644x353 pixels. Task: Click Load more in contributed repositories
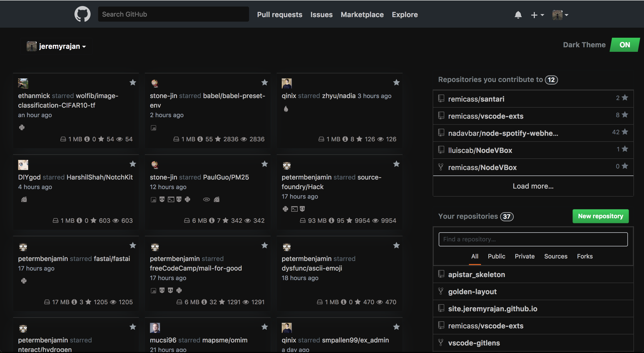pyautogui.click(x=533, y=186)
